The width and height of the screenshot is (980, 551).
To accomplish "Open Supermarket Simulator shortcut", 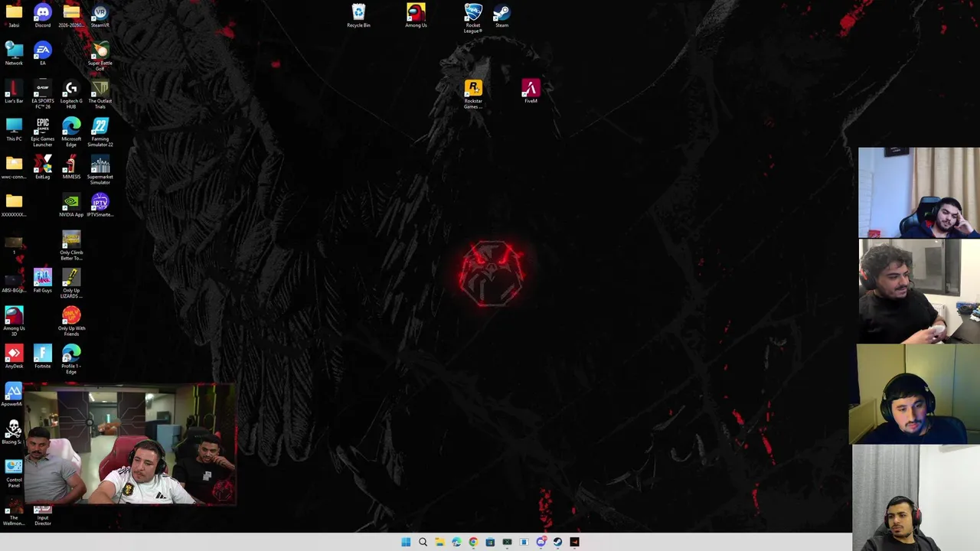I will click(x=100, y=170).
